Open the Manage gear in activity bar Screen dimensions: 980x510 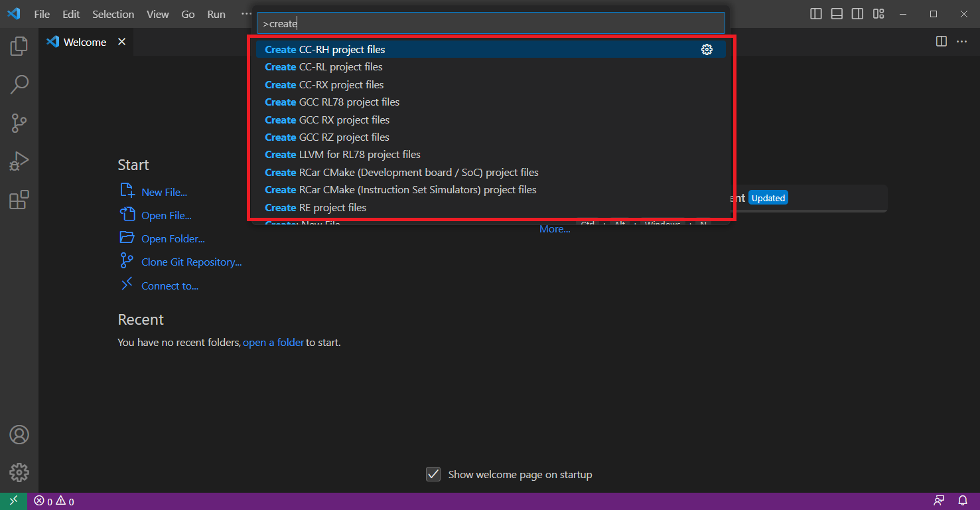tap(19, 472)
